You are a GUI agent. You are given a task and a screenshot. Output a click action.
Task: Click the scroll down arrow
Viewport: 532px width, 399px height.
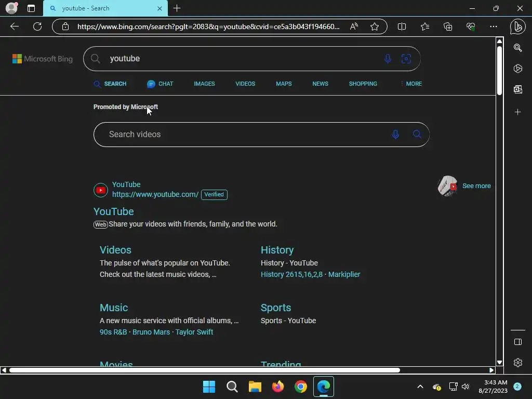499,362
